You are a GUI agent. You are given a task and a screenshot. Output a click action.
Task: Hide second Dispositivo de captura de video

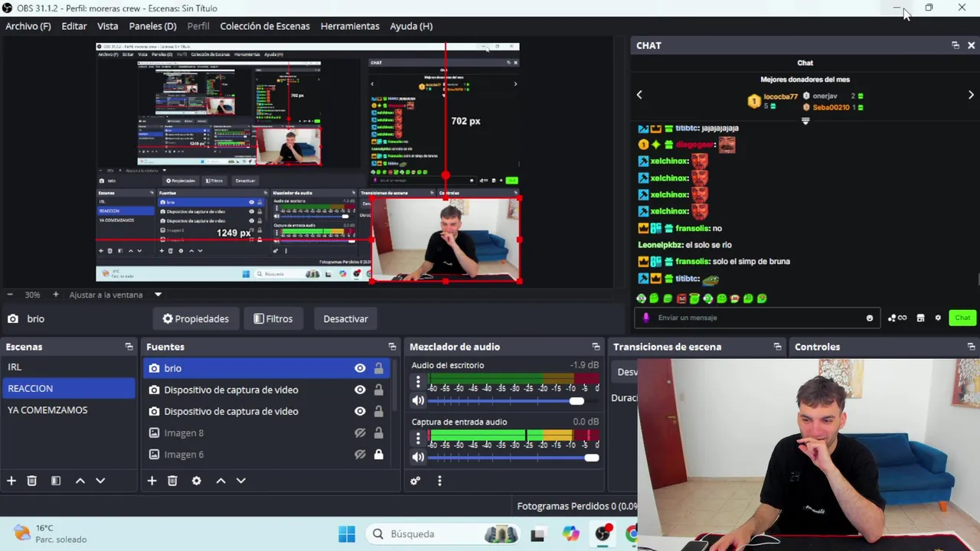360,411
